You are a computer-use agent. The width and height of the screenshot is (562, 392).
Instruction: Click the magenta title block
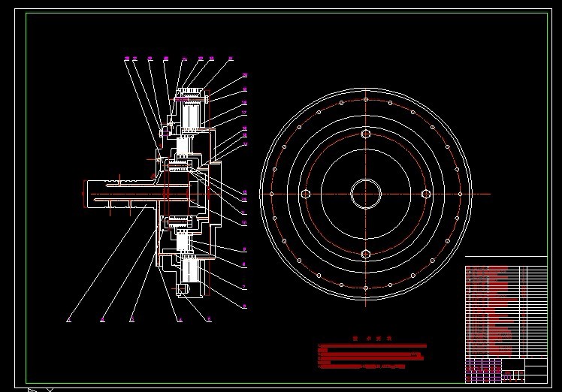(x=484, y=370)
